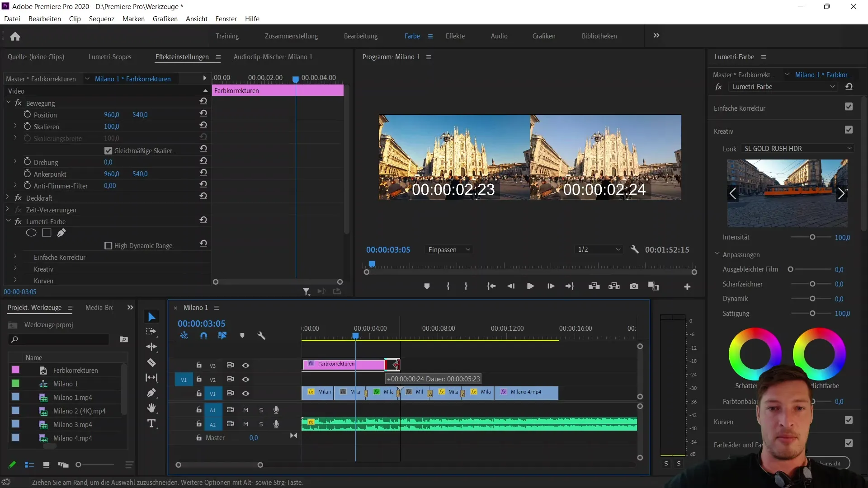868x488 pixels.
Task: Select the Type tool
Action: click(151, 424)
